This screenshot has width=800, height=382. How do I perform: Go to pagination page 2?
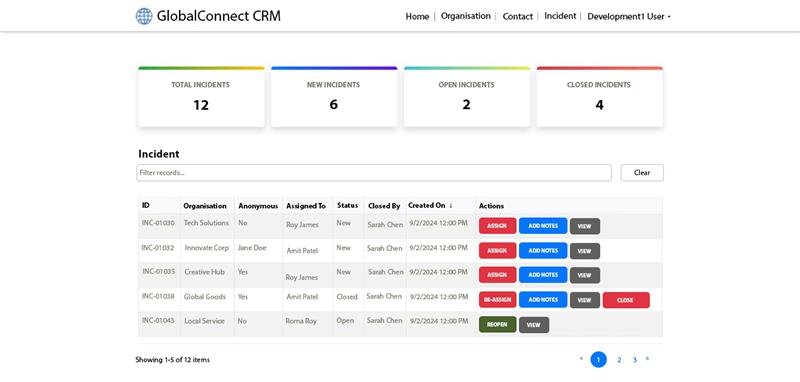619,360
